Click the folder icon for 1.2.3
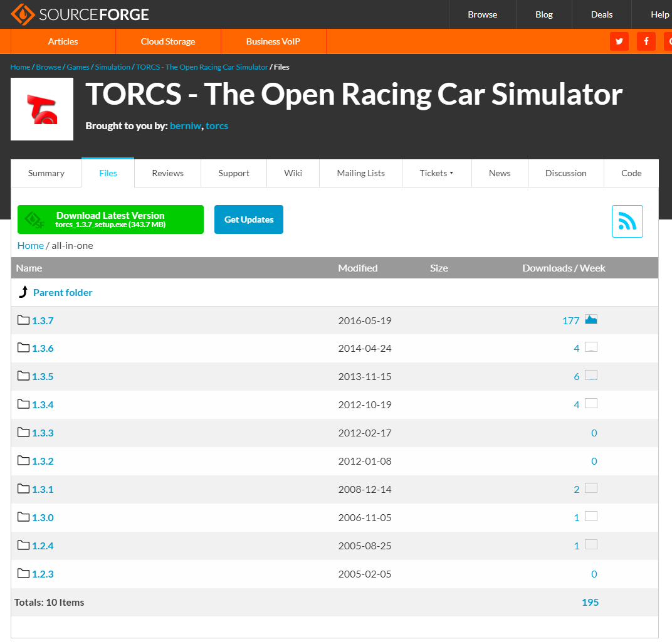Image resolution: width=672 pixels, height=644 pixels. coord(24,573)
